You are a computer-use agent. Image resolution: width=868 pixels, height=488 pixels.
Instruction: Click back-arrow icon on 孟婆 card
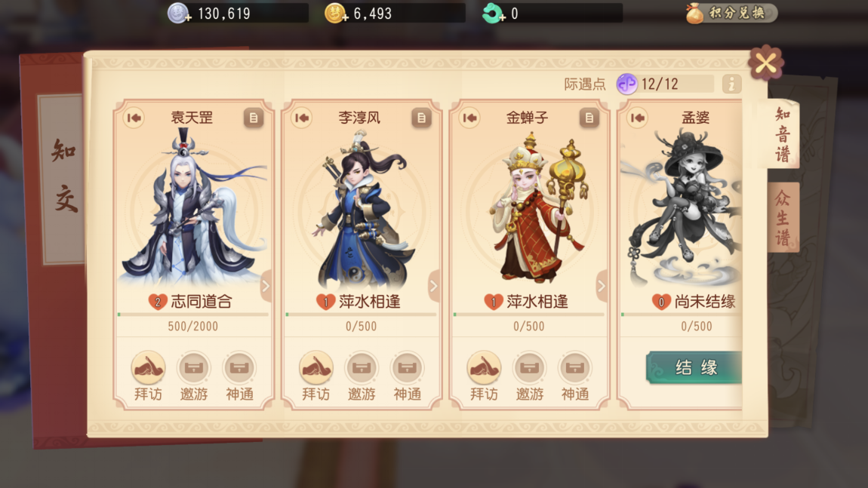click(x=637, y=118)
